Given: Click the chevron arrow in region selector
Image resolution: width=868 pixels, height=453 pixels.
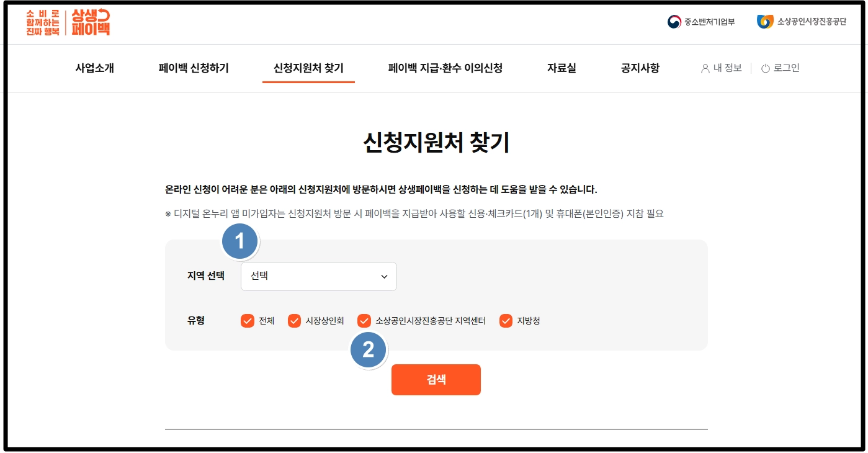Looking at the screenshot, I should click(x=383, y=276).
